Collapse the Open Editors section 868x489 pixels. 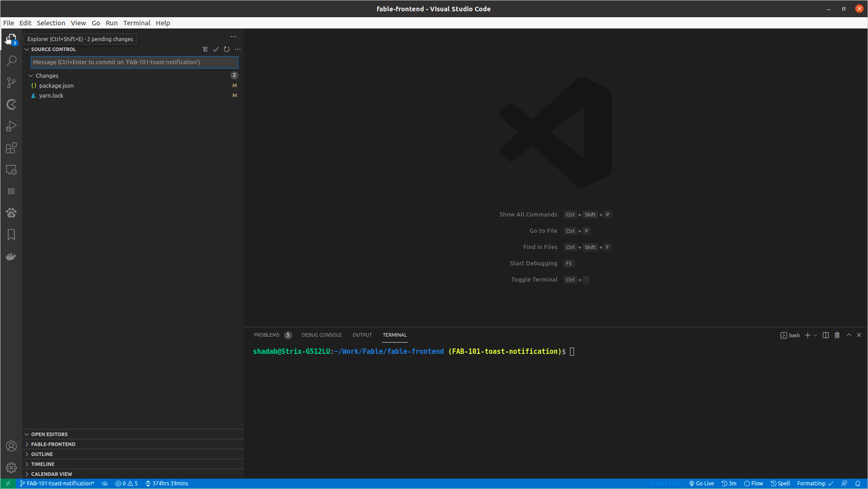click(133, 434)
